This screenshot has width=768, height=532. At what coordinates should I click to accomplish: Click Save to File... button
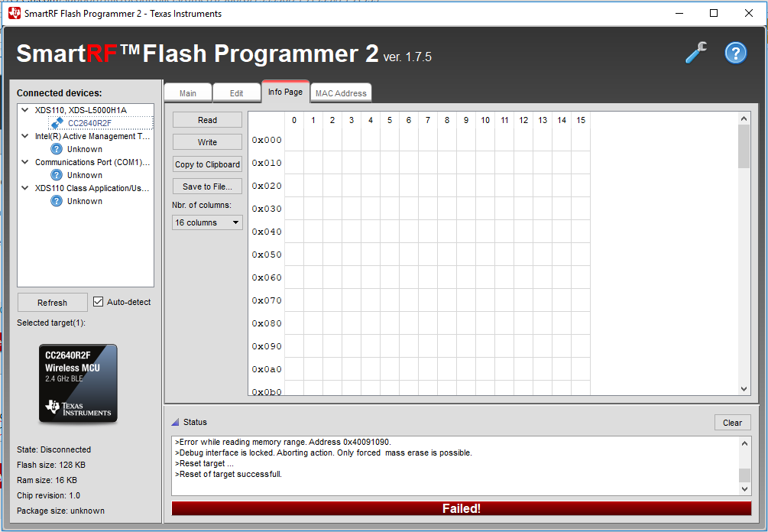point(207,187)
